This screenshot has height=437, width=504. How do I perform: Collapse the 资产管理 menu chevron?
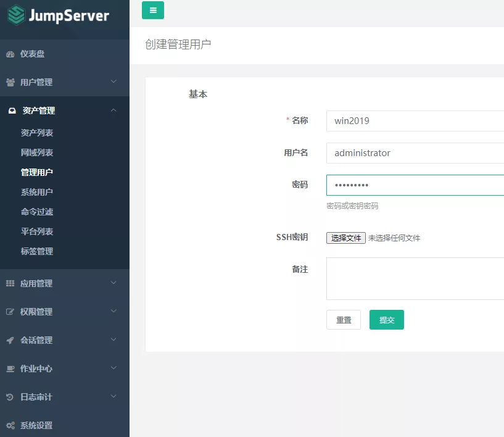pyautogui.click(x=114, y=110)
